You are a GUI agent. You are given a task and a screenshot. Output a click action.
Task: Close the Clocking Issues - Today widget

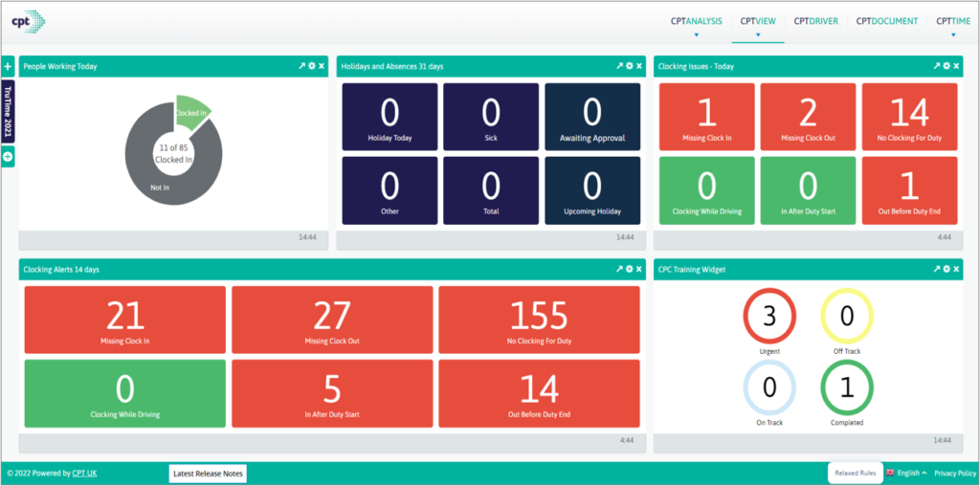(x=956, y=66)
